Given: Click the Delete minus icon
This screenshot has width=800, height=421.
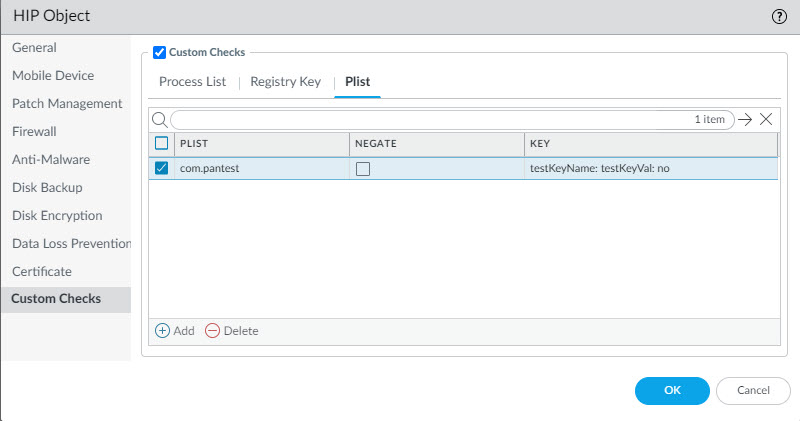Looking at the screenshot, I should click(x=212, y=330).
